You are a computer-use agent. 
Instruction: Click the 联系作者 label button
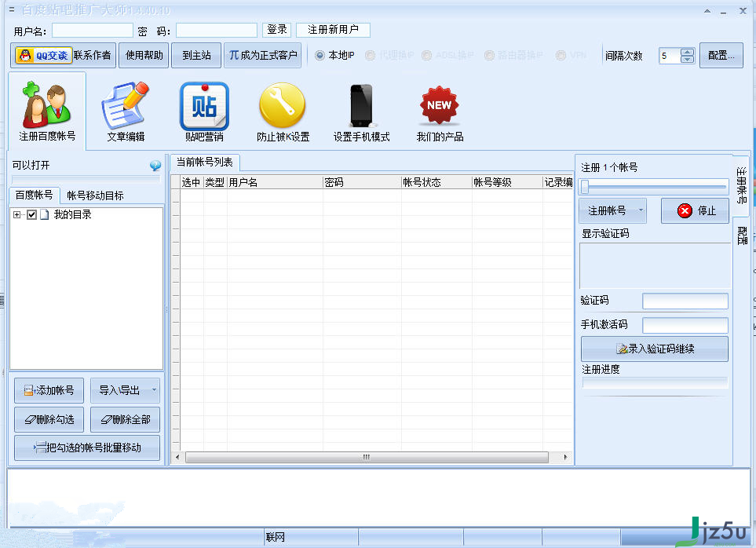tap(93, 56)
